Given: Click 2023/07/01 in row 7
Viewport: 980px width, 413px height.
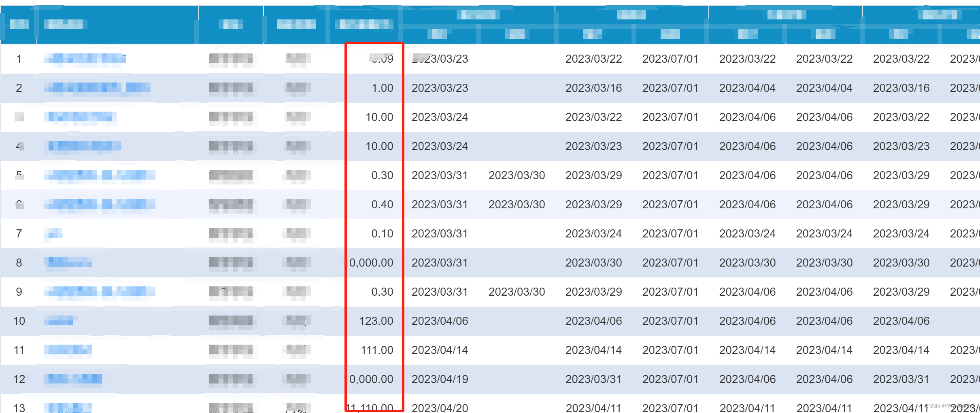Looking at the screenshot, I should 670,233.
